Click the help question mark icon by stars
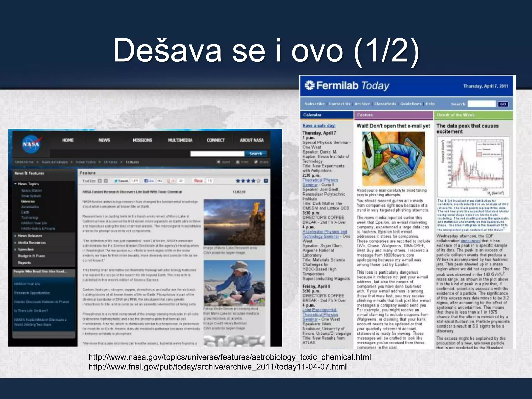532x399 pixels. pos(266,181)
